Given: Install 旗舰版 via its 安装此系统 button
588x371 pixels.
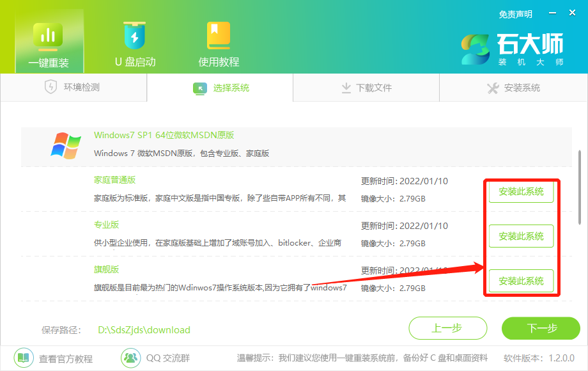Looking at the screenshot, I should pyautogui.click(x=521, y=280).
